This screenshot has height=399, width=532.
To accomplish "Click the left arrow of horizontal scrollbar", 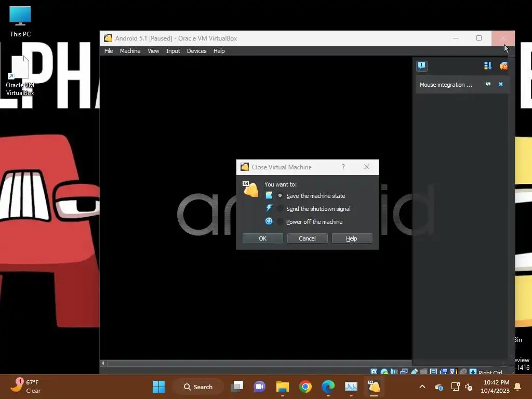I will click(103, 363).
